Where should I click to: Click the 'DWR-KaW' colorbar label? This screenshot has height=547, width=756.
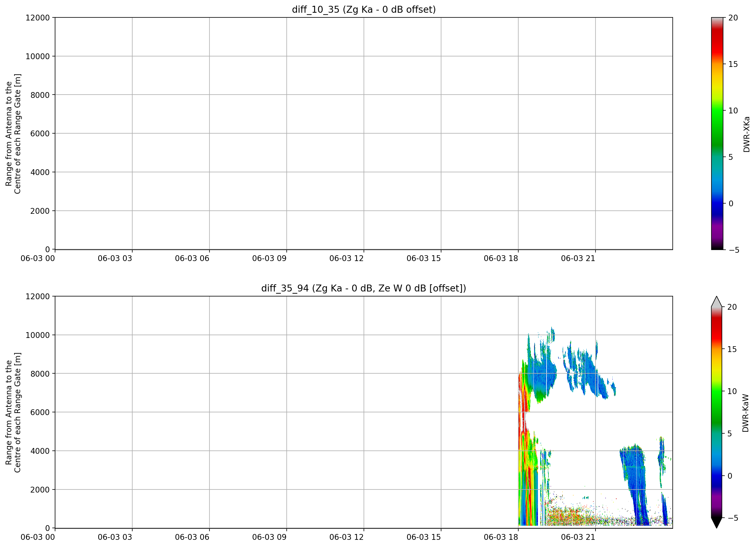[x=746, y=413]
